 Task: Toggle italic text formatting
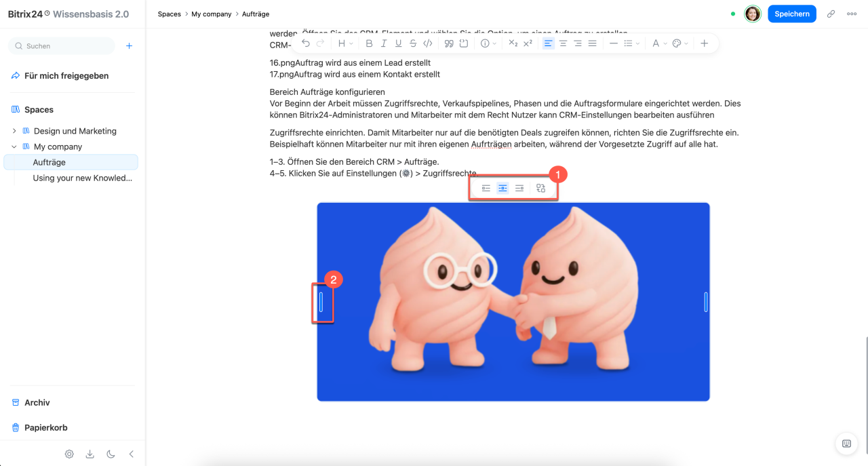coord(384,43)
